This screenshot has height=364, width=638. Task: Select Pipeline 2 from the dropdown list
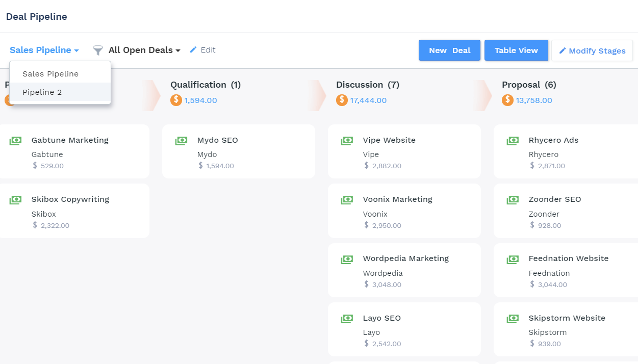[42, 92]
